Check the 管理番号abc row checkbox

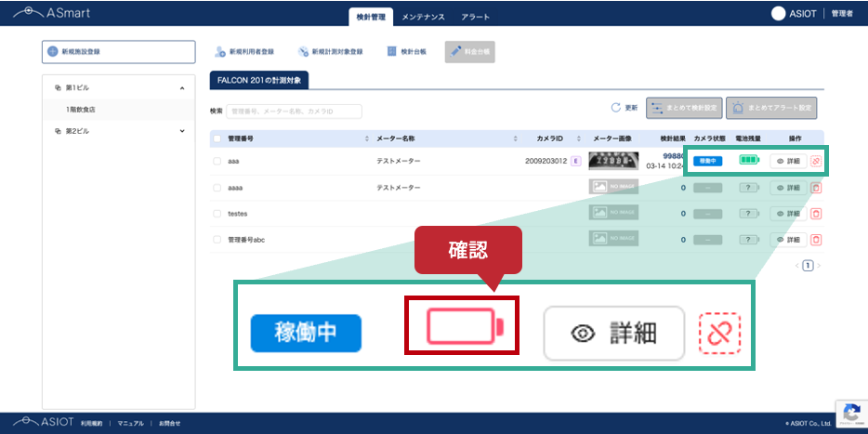(217, 240)
